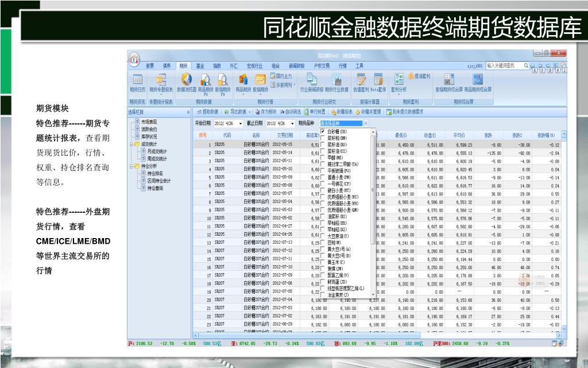Click 自动筛选 toolbar button
The width and height of the screenshot is (588, 368).
290,112
